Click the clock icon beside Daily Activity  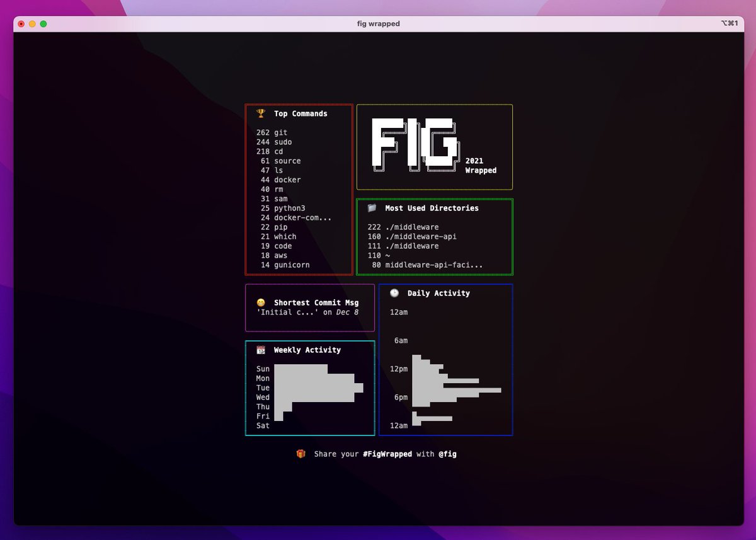point(394,293)
